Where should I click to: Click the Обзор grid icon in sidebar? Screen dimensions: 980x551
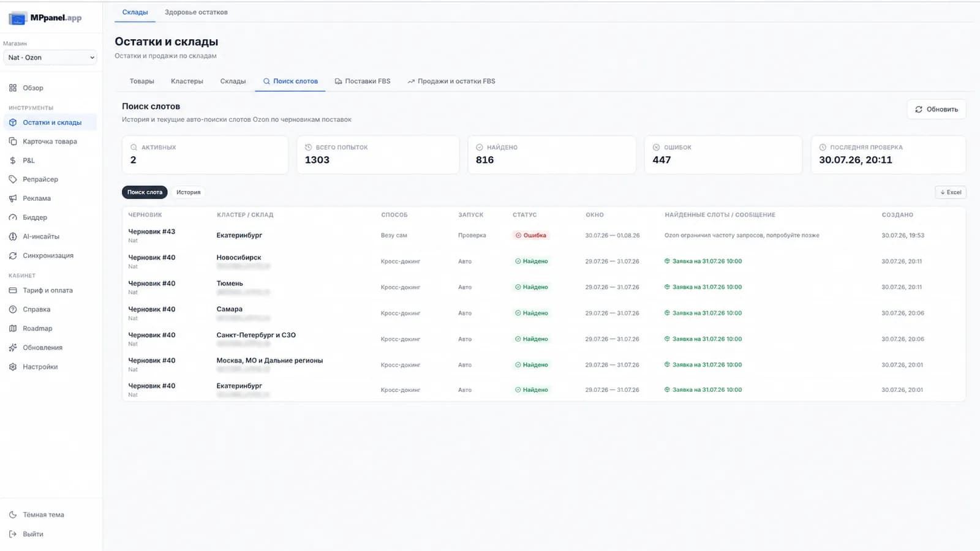(13, 88)
